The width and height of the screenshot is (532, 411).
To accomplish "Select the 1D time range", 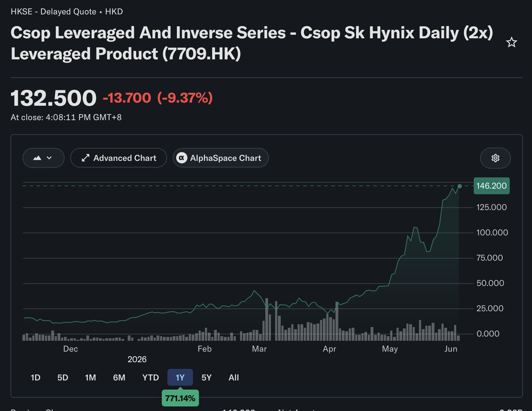I will pos(35,378).
